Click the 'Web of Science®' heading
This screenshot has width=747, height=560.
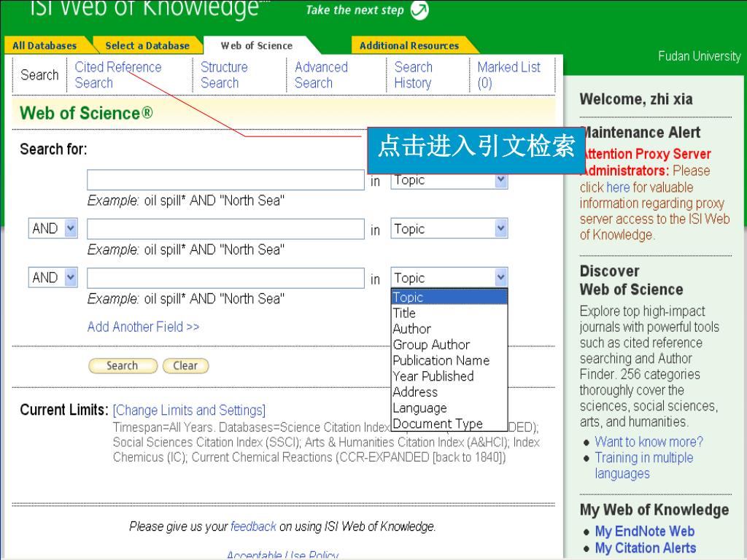[x=86, y=113]
